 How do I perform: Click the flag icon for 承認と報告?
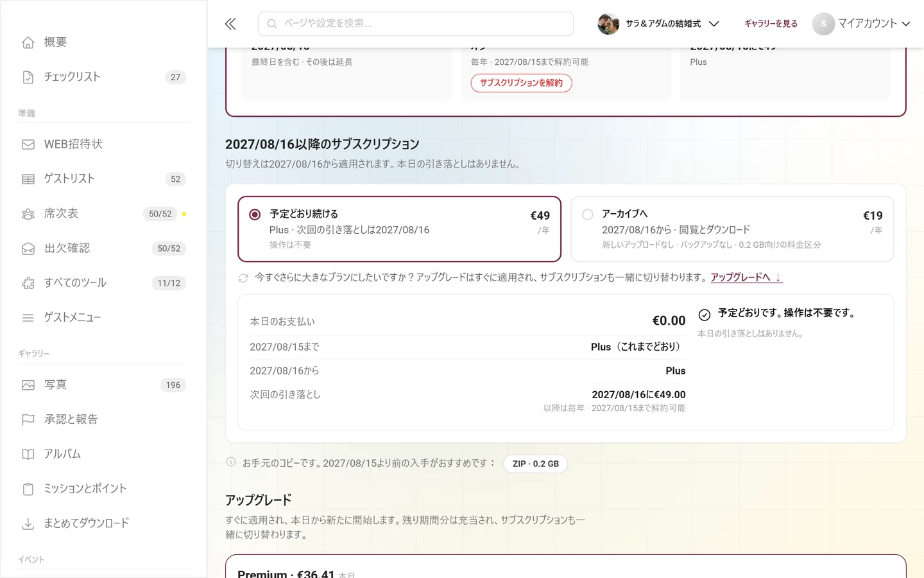(28, 420)
